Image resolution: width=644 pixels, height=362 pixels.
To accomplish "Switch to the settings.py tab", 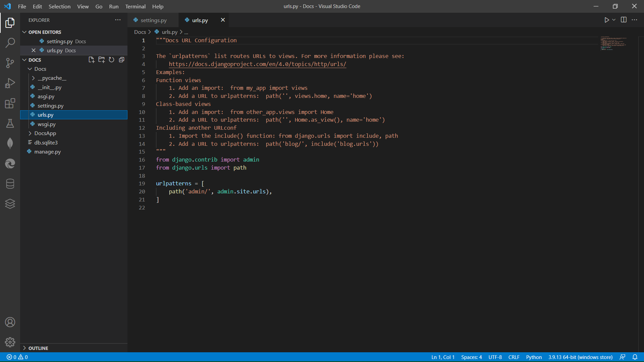I will (x=153, y=20).
